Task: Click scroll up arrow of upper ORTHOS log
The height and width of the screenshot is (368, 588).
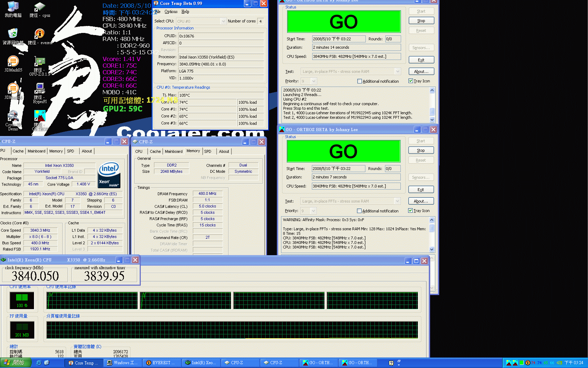Action: 432,90
